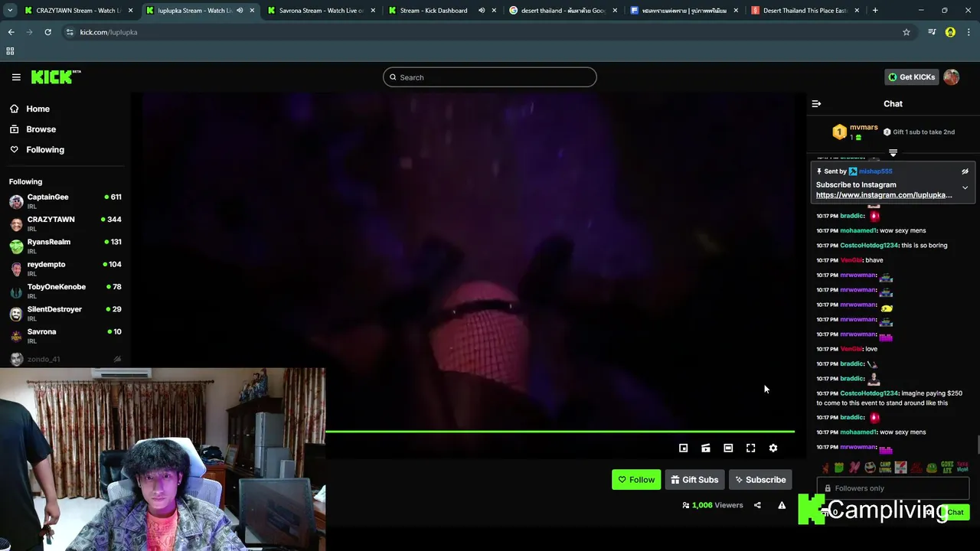Bookmark this page star icon
The image size is (980, 551).
click(906, 32)
